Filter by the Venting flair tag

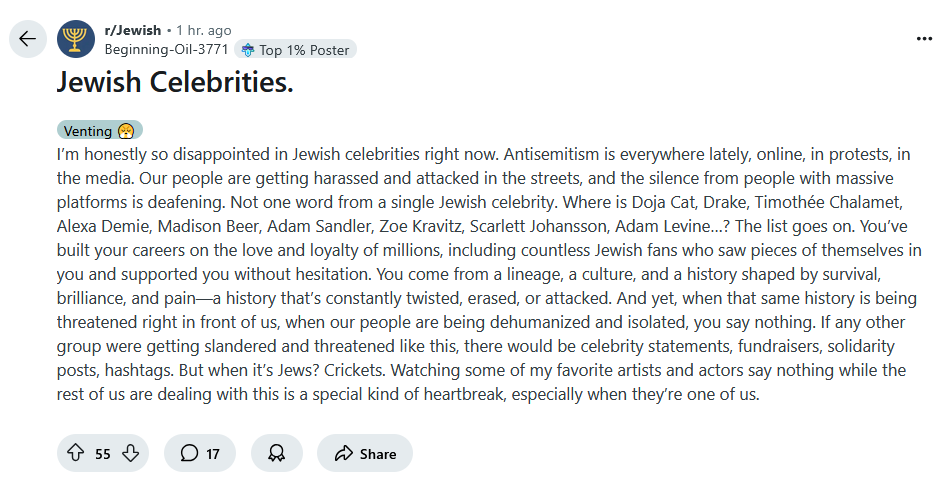pyautogui.click(x=100, y=131)
